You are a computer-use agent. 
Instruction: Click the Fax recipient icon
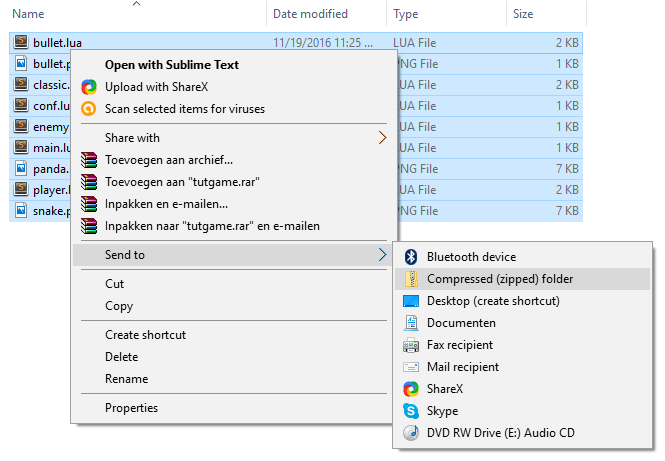410,345
